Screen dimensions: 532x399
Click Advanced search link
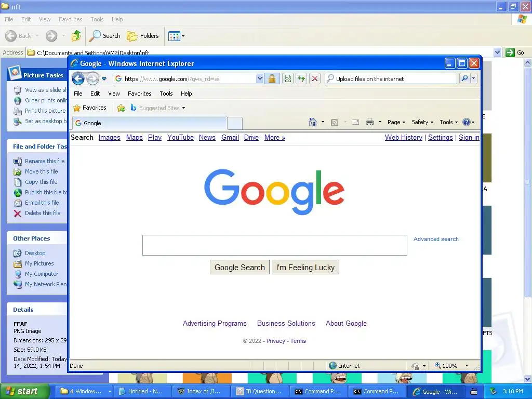pos(436,239)
